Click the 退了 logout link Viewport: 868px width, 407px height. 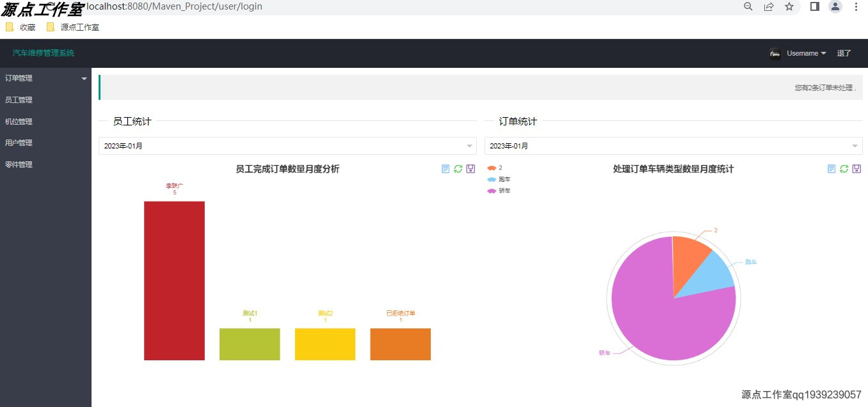coord(843,54)
